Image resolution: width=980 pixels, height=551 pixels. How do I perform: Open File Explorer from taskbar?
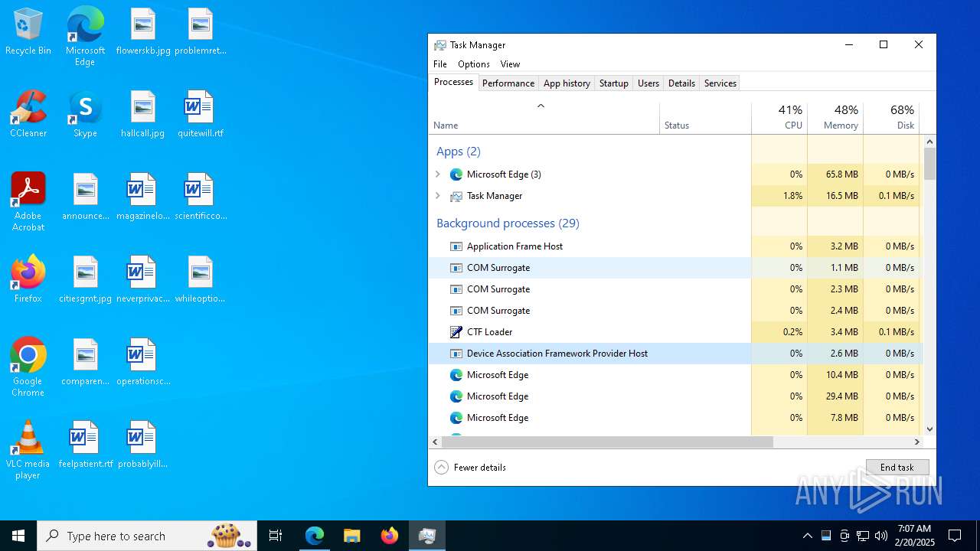click(x=351, y=536)
